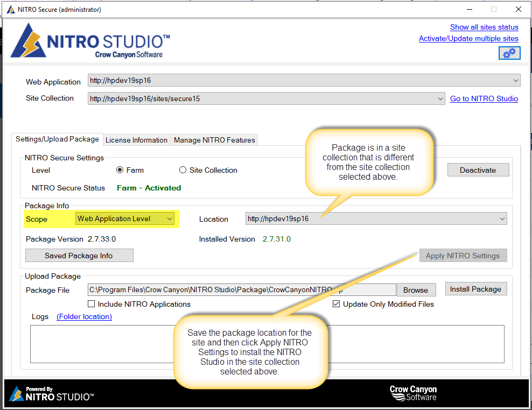Uncheck Update Only Modified Files
Screen dimensions: 532x410
(x=336, y=304)
